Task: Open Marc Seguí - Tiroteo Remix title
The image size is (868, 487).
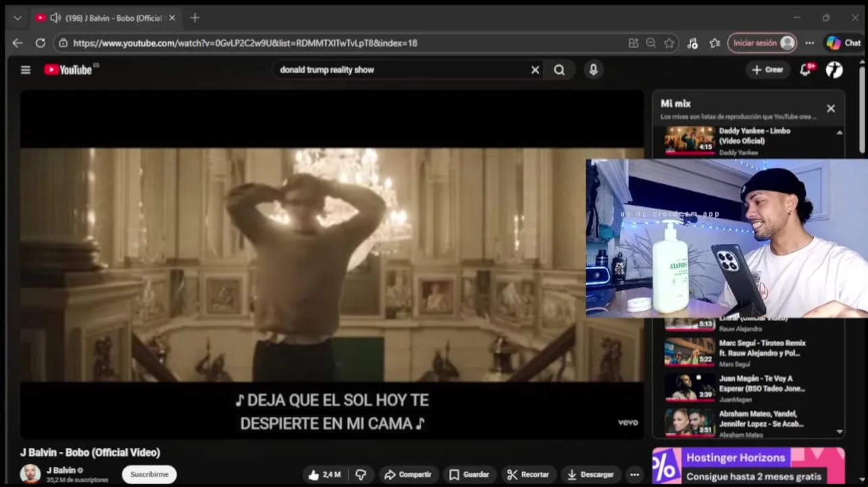Action: click(x=762, y=348)
